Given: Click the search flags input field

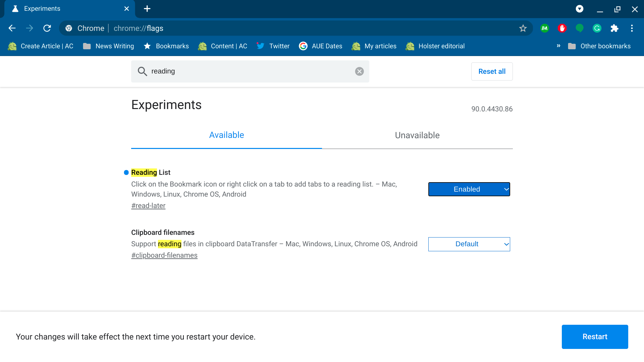Looking at the screenshot, I should coord(250,71).
